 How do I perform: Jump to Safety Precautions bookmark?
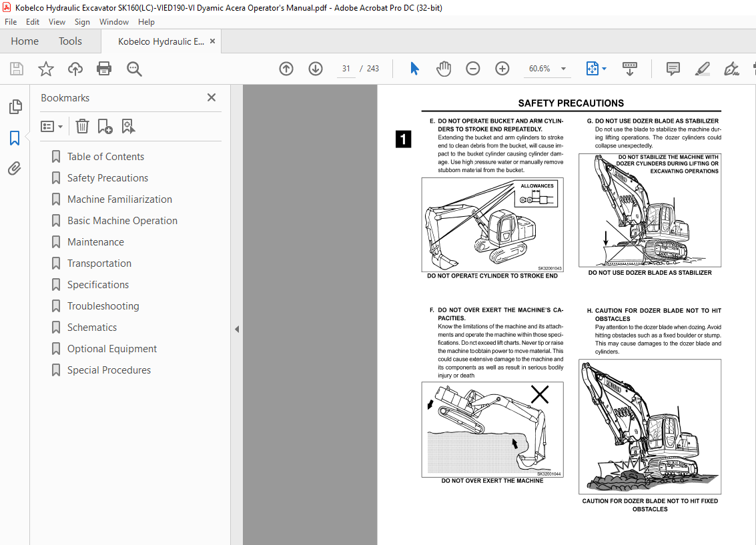[x=107, y=178]
